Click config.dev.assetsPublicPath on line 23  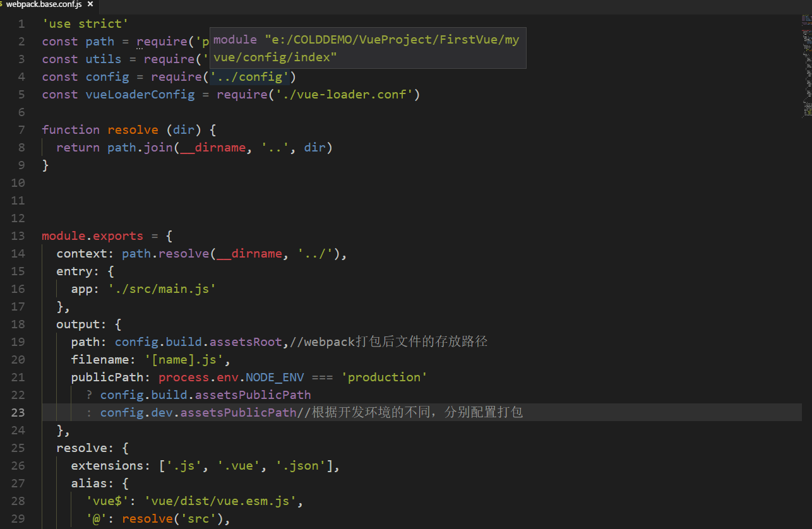tap(198, 412)
